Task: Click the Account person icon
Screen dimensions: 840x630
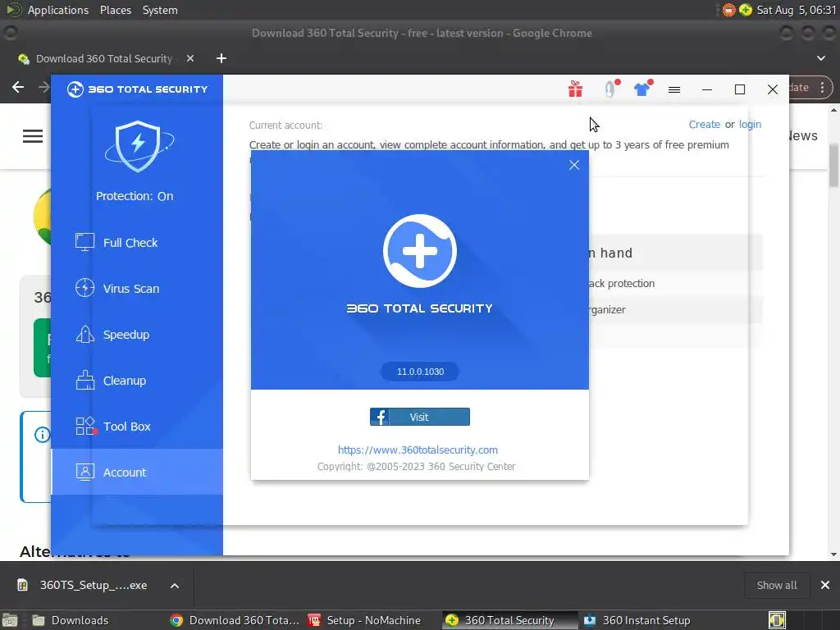Action: 84,472
